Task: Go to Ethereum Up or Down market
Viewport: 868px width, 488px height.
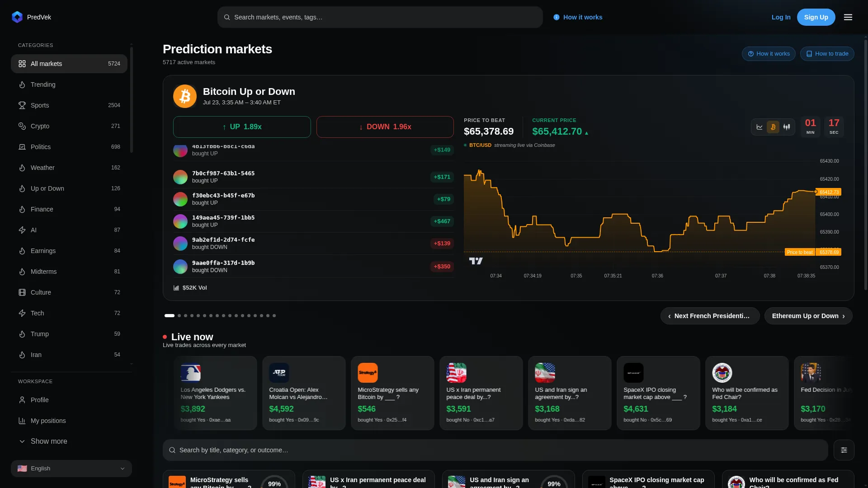Action: tap(808, 316)
